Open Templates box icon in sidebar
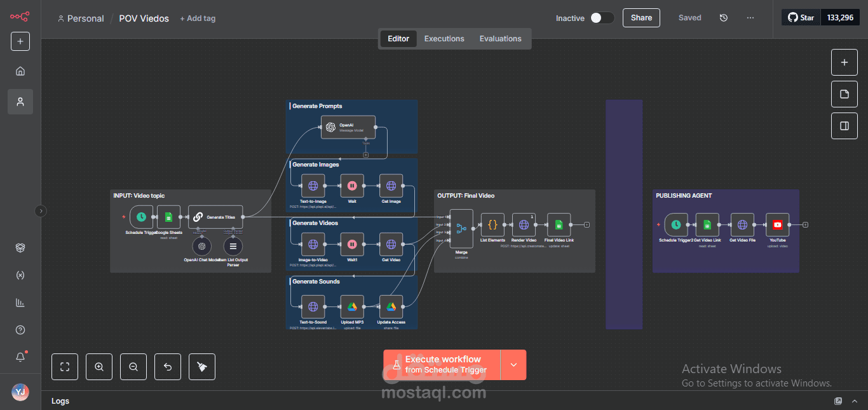Viewport: 868px width, 410px height. tap(20, 248)
